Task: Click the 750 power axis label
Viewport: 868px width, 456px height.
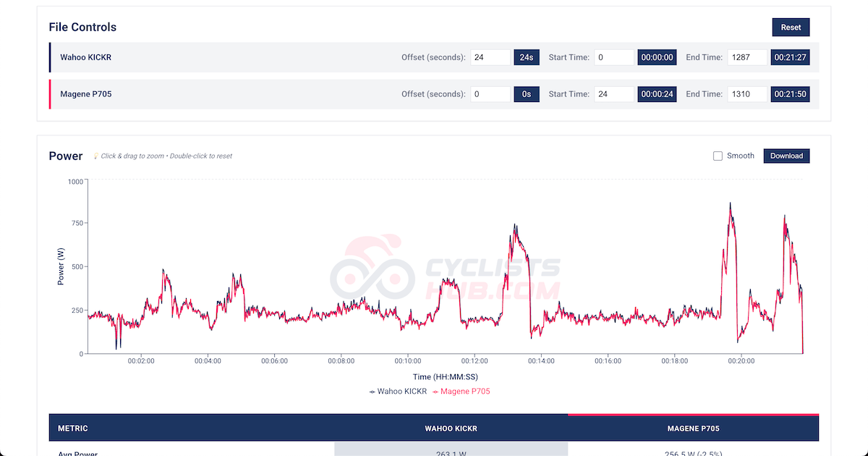Action: 78,223
